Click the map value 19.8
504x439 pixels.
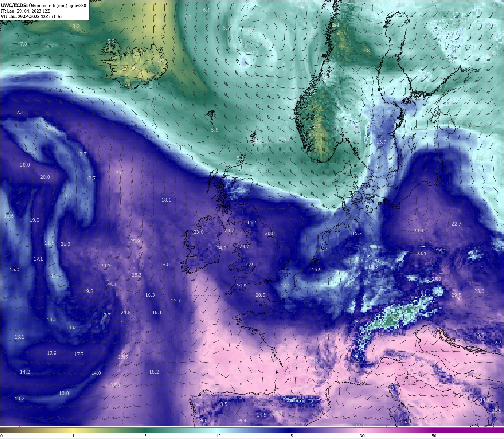pyautogui.click(x=88, y=291)
